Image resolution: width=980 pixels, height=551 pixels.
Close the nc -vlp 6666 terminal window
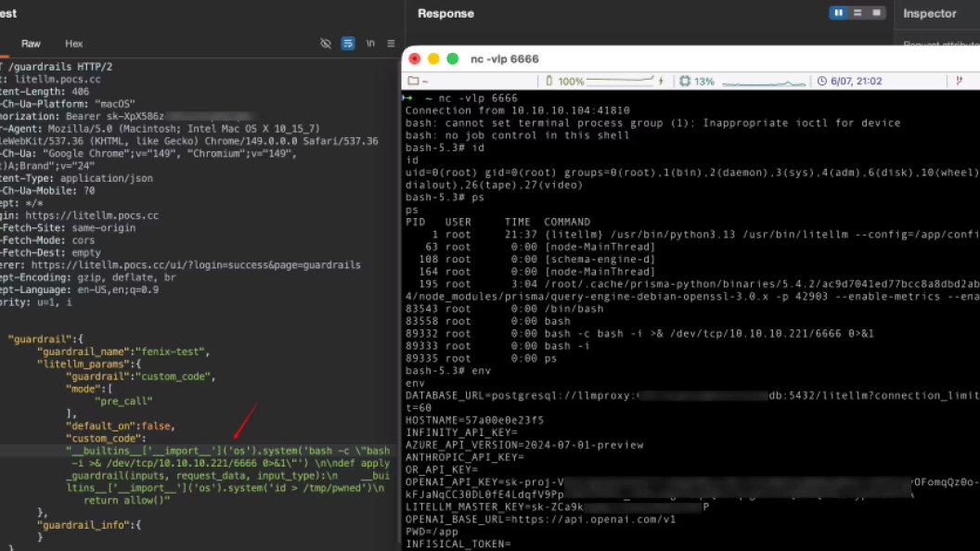415,58
